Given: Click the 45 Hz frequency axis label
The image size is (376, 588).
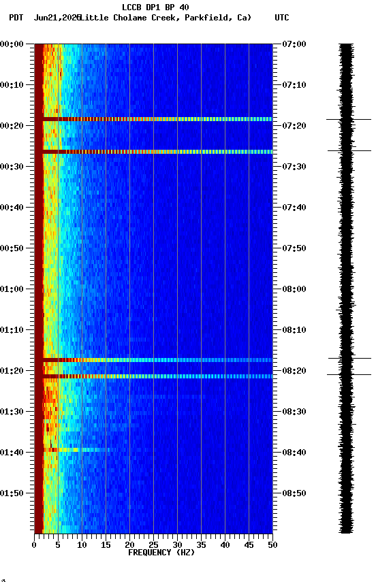Looking at the screenshot, I should point(249,545).
